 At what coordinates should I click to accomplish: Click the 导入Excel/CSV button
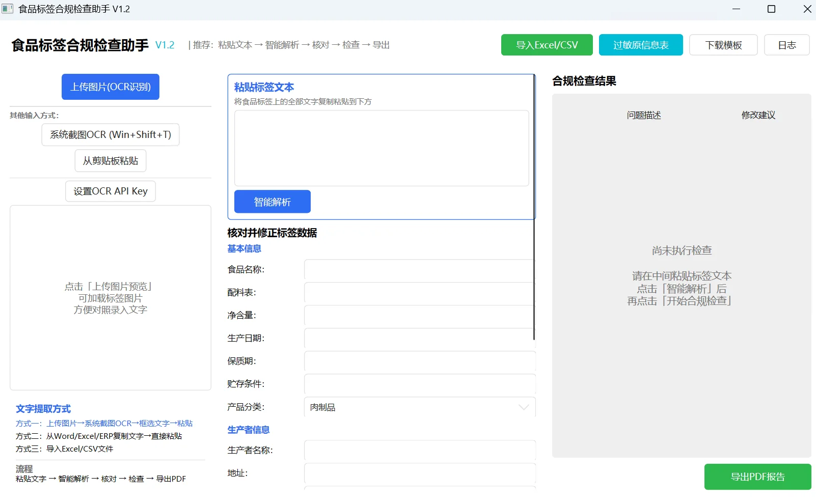point(547,45)
